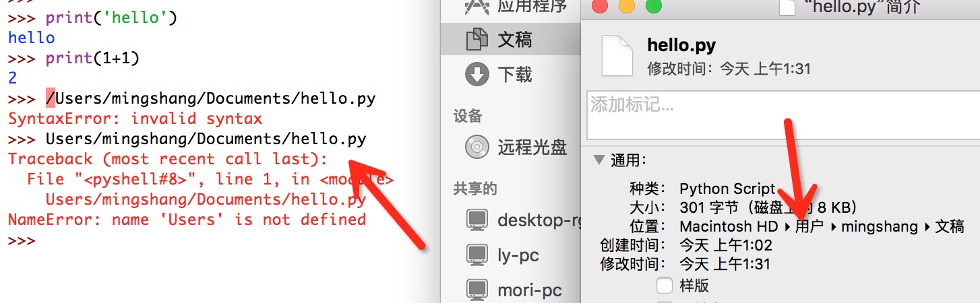Select the ly-pc shared computer icon
The height and width of the screenshot is (303, 980).
pos(477,255)
